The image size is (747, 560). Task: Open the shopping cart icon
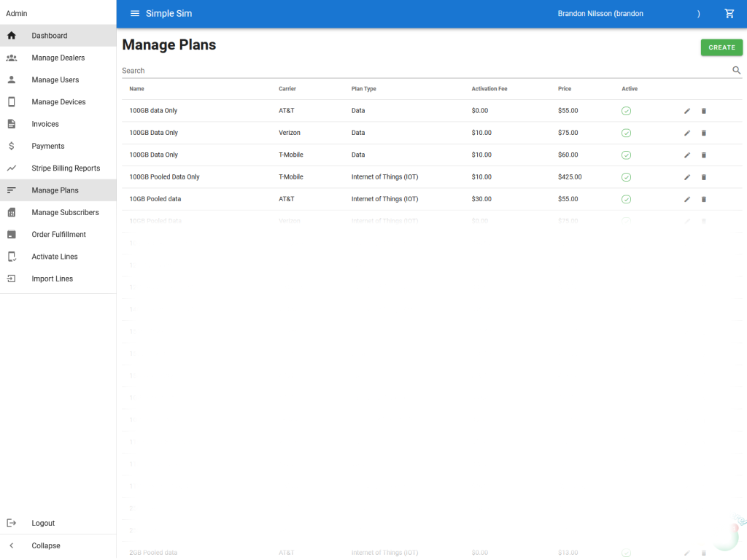[x=729, y=14]
